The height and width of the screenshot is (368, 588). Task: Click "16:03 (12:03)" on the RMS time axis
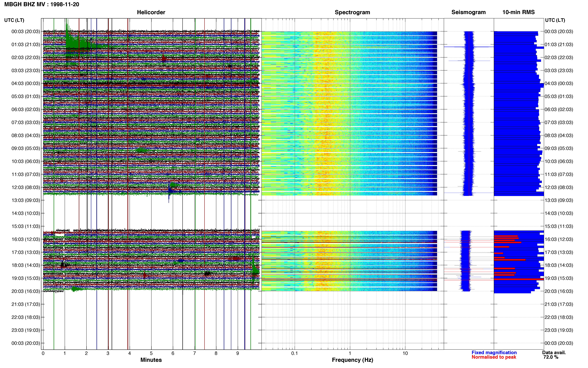[x=559, y=239]
